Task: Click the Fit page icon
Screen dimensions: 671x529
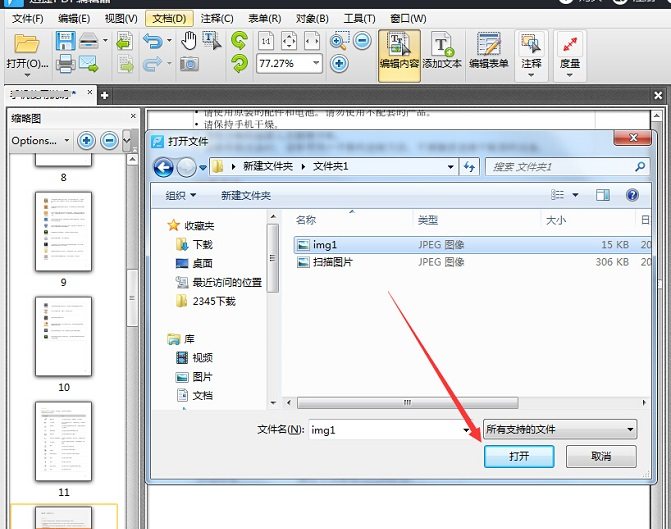Action: (289, 41)
